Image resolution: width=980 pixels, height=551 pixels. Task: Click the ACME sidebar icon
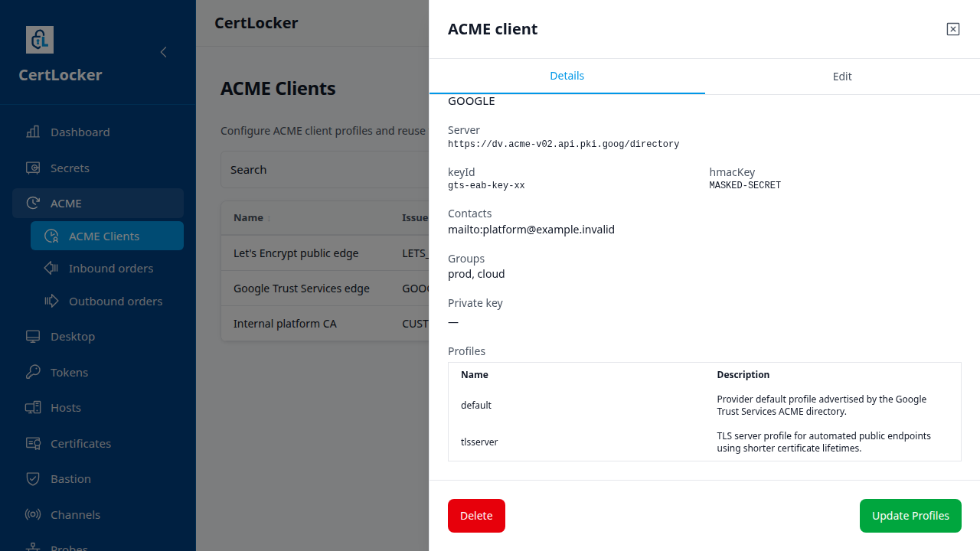click(33, 203)
